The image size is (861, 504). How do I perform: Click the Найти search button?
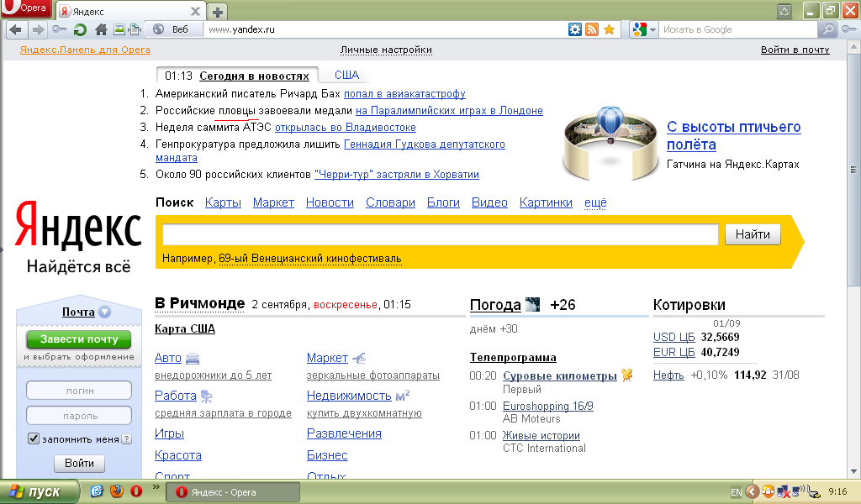[x=753, y=234]
